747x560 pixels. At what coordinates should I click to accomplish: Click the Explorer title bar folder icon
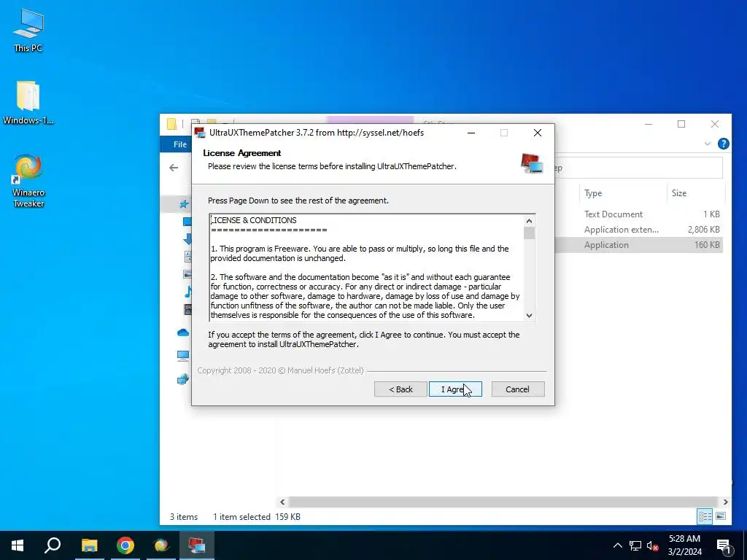172,124
